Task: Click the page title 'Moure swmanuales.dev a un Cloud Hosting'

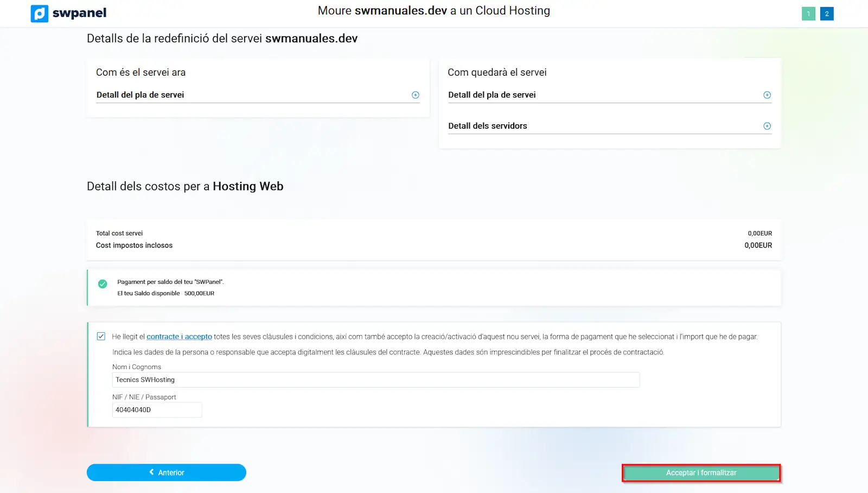Action: coord(434,11)
